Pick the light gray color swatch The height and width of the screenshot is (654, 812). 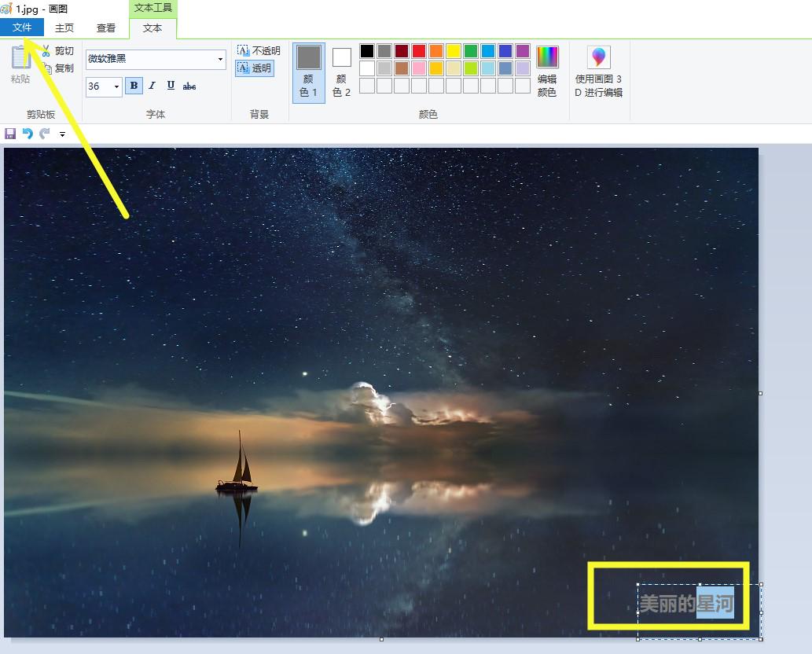pos(384,68)
